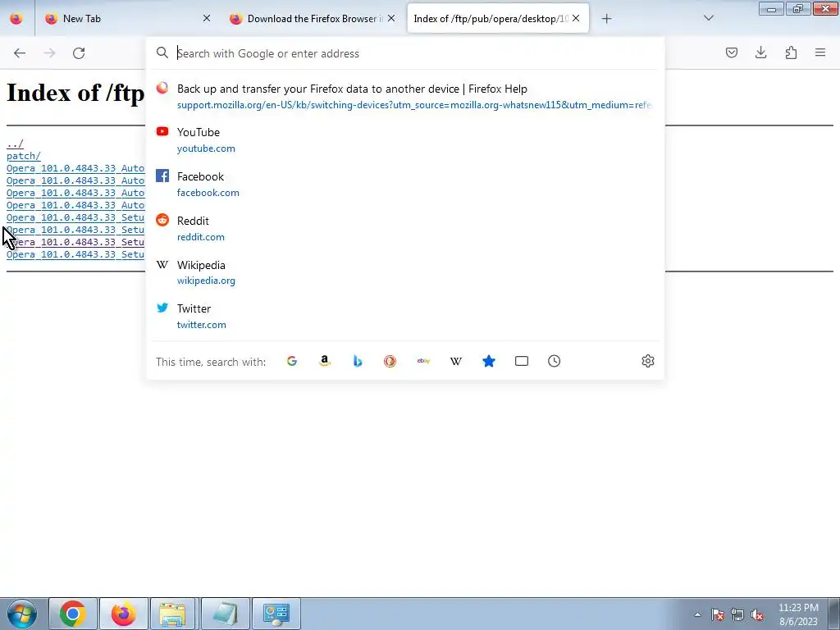Pick the Wikipedia suggestion
Viewport: 840px width, 630px height.
405,272
